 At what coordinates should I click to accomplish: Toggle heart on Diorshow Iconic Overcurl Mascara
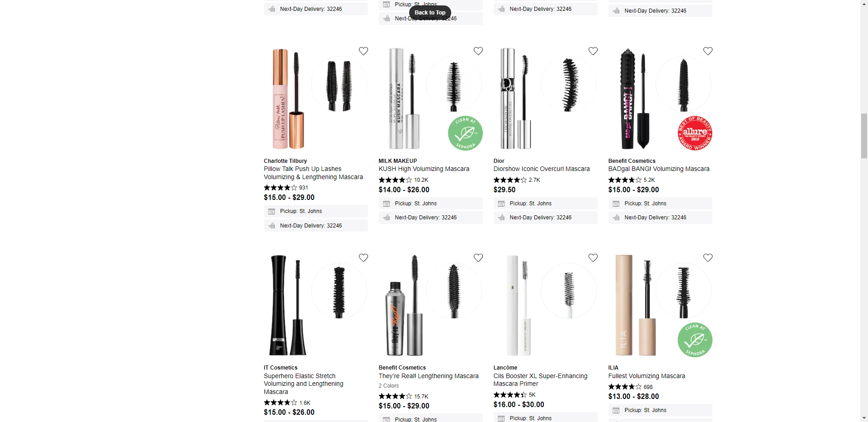(x=593, y=51)
